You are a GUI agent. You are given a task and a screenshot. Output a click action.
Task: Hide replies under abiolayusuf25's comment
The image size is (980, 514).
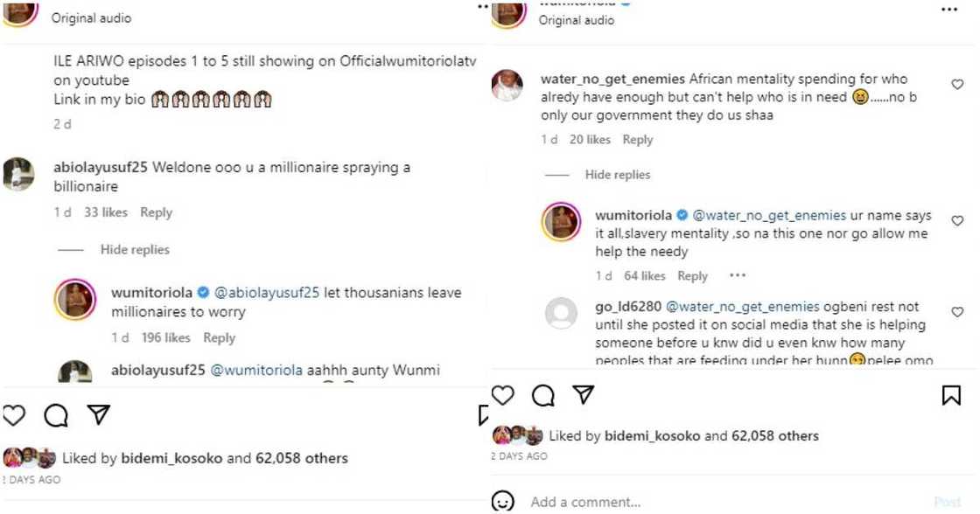pos(134,250)
